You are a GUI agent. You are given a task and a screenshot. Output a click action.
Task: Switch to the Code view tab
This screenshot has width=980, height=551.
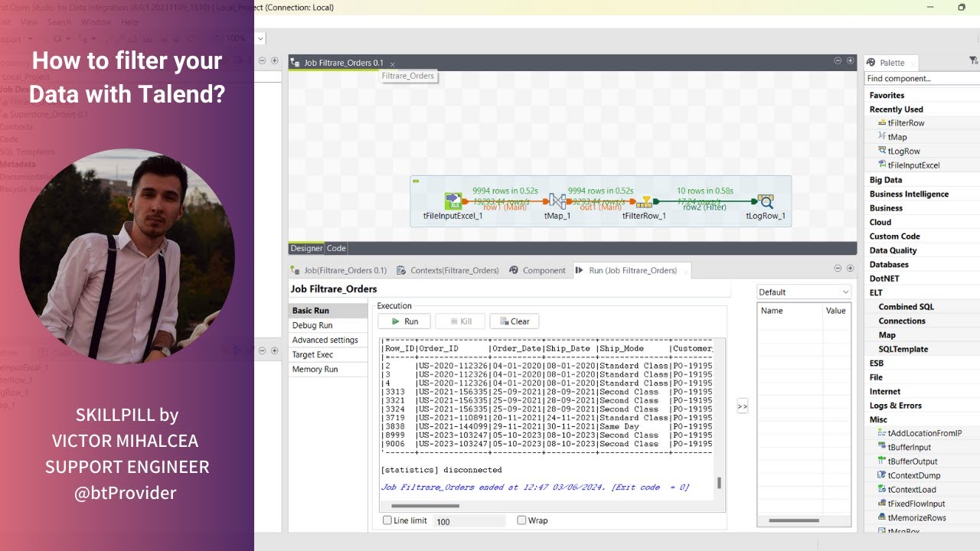click(336, 248)
